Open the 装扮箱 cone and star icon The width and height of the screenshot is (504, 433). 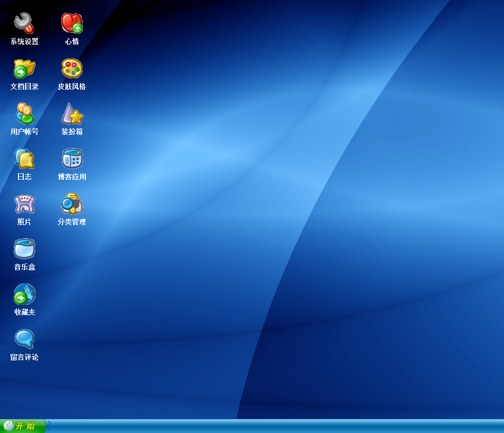(x=72, y=113)
